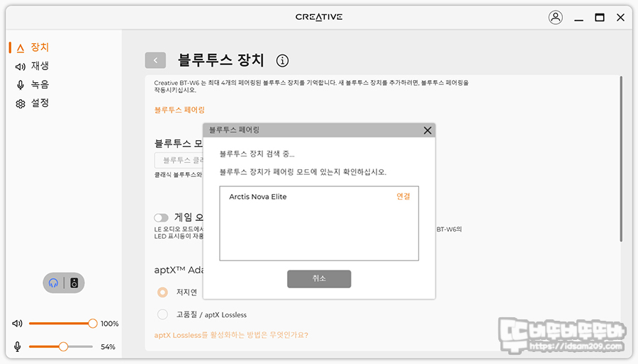The height and width of the screenshot is (364, 638).
Task: Maximize the Creative app window
Action: coord(599,17)
